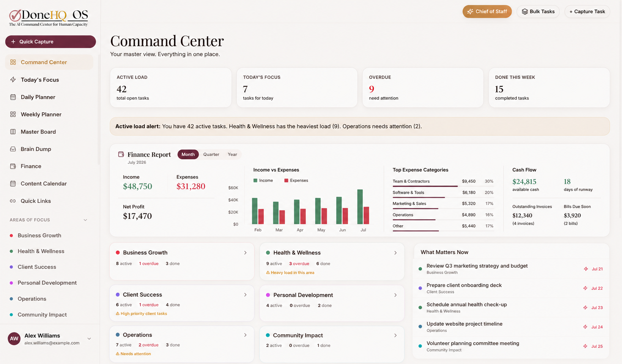Open Content Calendar from the sidebar

point(49,184)
